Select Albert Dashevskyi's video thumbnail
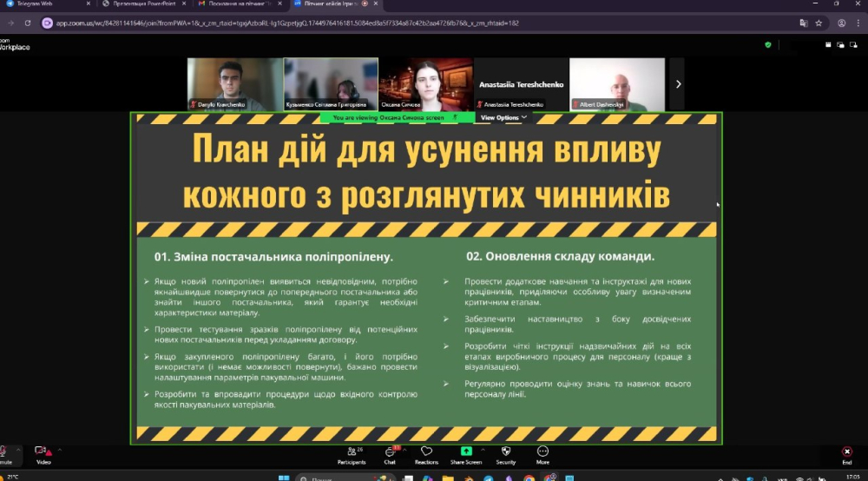The height and width of the screenshot is (481, 868). coord(616,84)
